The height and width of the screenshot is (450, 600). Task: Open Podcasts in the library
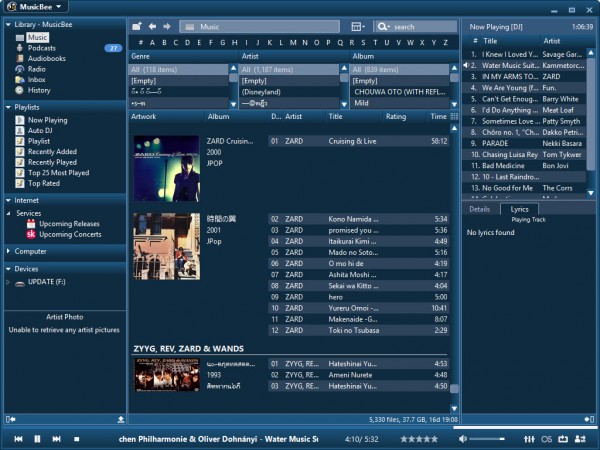(x=42, y=48)
